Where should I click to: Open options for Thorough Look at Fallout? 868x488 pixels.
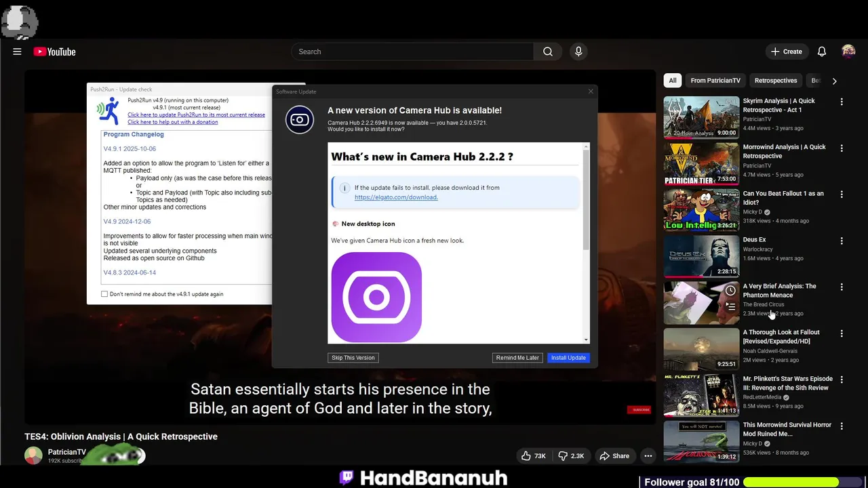[842, 333]
